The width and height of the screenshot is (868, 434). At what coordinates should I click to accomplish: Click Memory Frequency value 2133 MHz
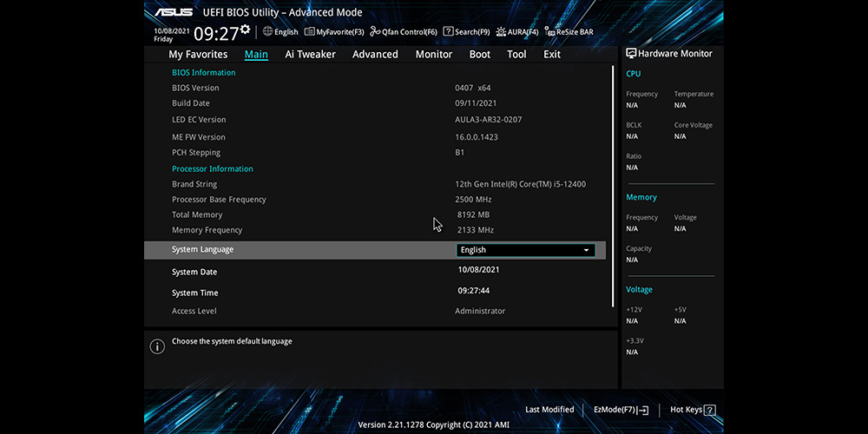[x=476, y=230]
